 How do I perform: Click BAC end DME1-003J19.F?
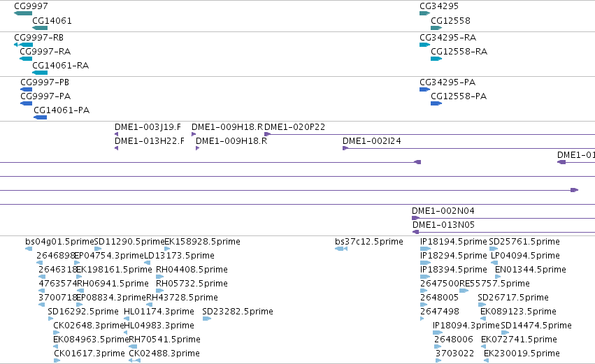(148, 127)
